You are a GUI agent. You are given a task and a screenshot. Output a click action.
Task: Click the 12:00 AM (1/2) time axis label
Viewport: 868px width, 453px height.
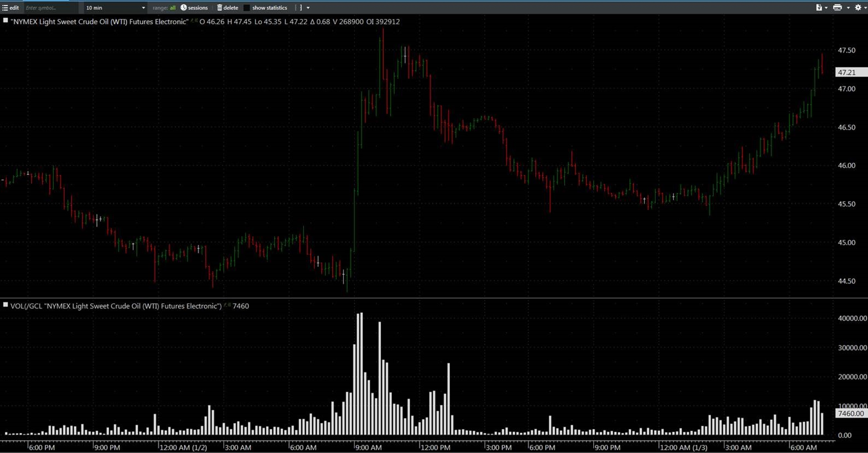coord(183,448)
